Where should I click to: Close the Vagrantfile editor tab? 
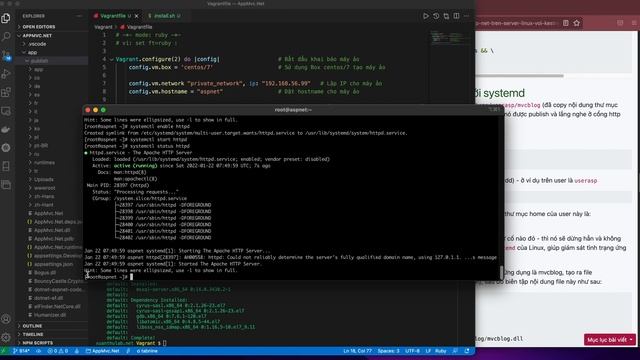click(x=136, y=16)
